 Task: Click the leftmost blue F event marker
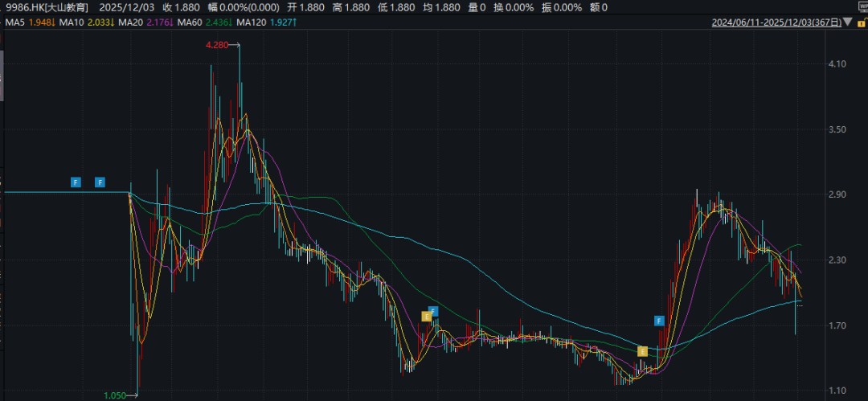[x=76, y=182]
